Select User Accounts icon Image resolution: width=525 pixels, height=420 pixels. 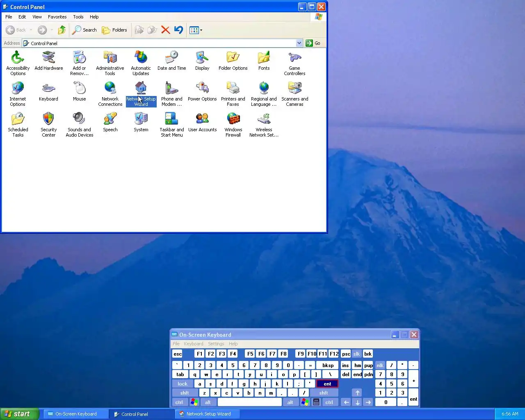pos(202,122)
